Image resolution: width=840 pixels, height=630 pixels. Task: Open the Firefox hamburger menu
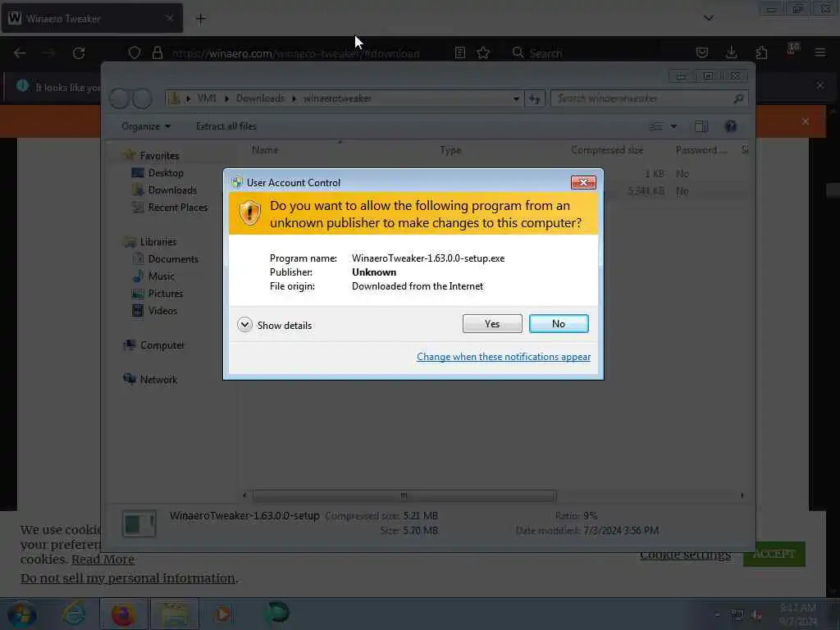pos(819,52)
